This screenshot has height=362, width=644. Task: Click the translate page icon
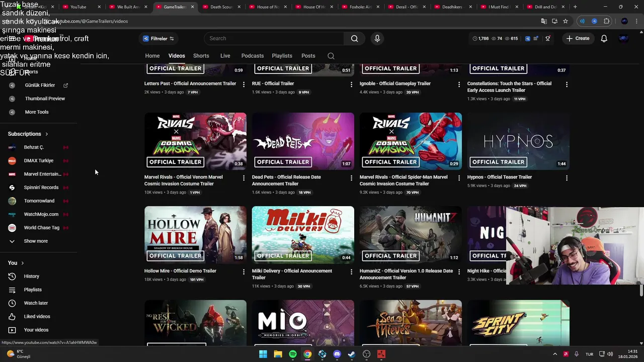pyautogui.click(x=543, y=21)
